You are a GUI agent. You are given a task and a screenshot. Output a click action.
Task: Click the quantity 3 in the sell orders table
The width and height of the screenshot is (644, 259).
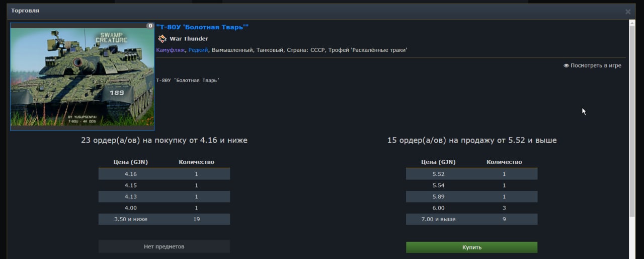(x=504, y=208)
